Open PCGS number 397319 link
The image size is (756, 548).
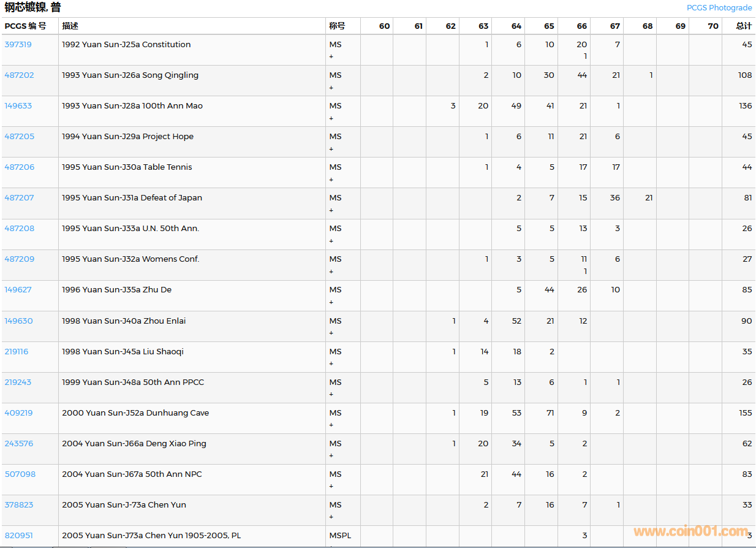[18, 45]
